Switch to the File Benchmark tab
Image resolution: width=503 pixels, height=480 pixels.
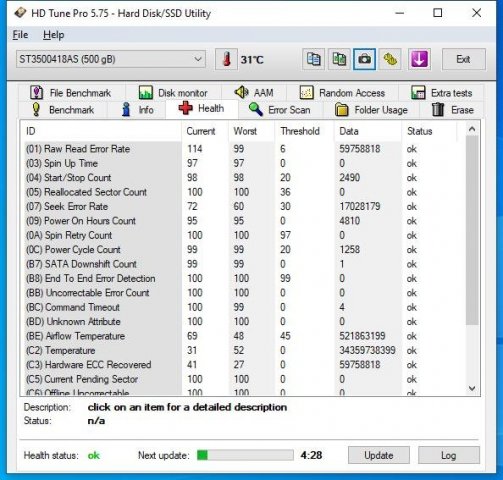71,93
